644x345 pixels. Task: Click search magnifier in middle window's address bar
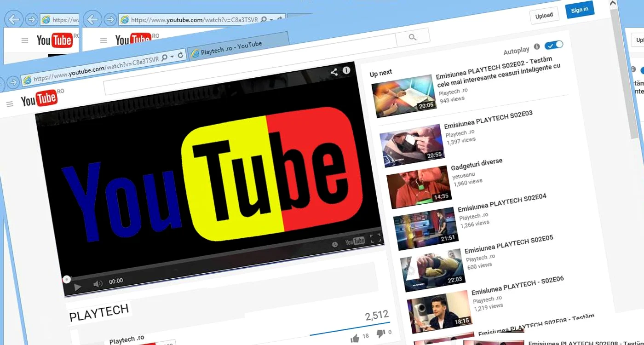(264, 20)
